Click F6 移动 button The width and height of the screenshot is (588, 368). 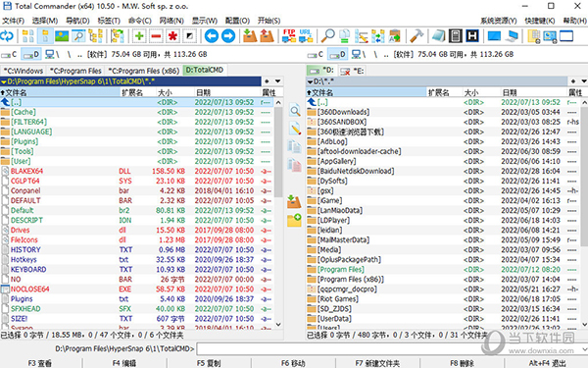coord(293,363)
